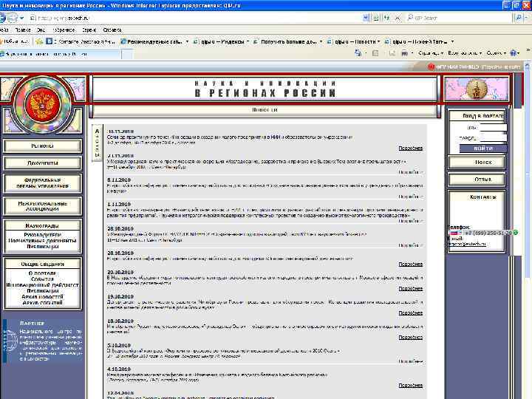The height and width of the screenshot is (399, 532).
Task: Open the qip.ru — Нижний Тагил favorites item
Action: 419,41
